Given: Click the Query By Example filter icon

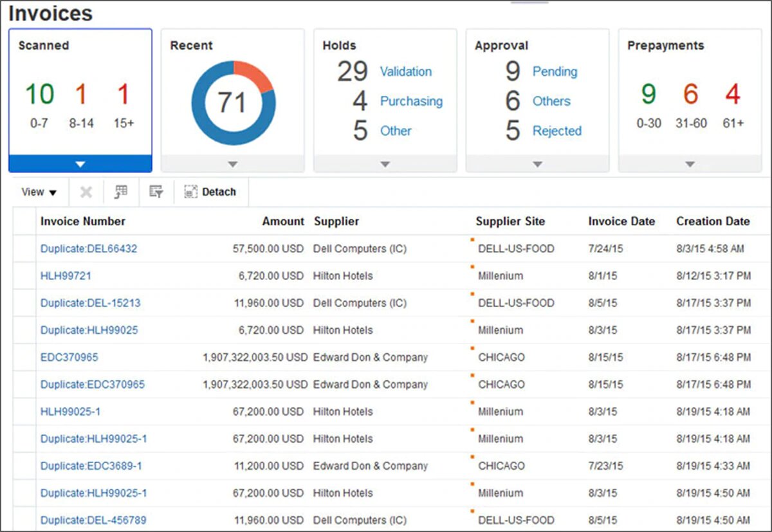Looking at the screenshot, I should coord(156,192).
